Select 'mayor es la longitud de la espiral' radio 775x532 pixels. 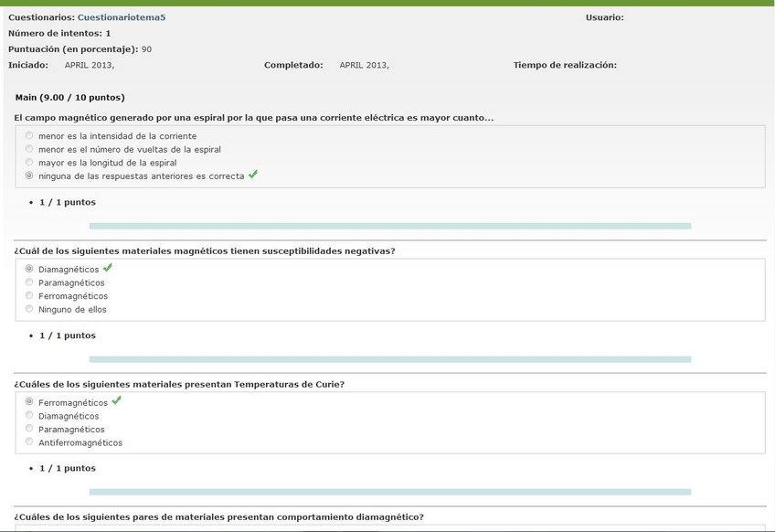[x=29, y=162]
